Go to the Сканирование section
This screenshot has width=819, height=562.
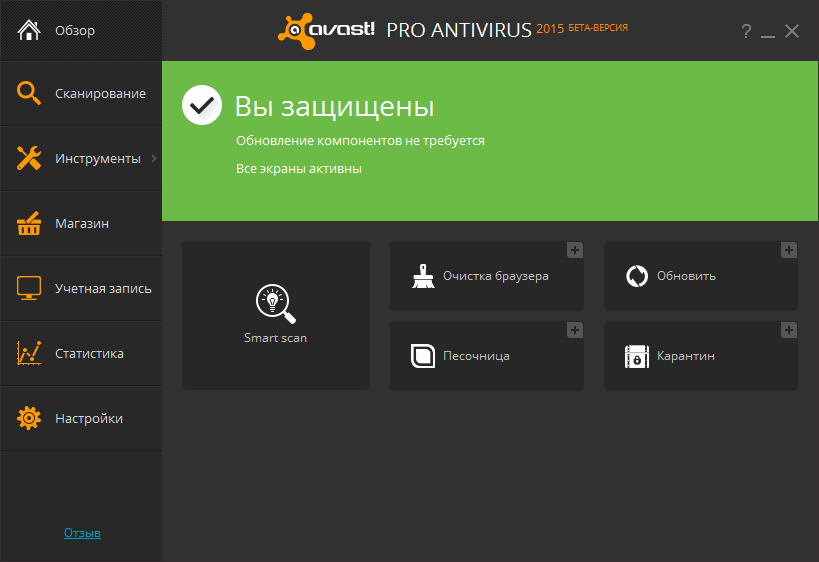point(81,93)
